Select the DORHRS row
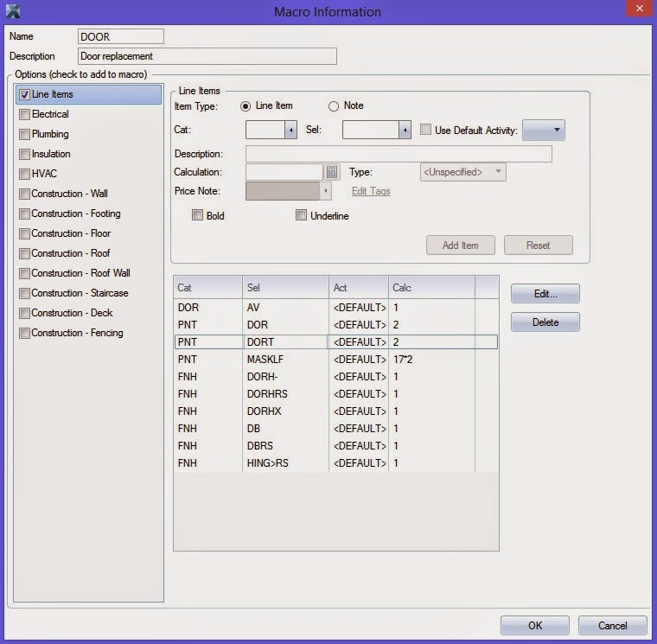Screen dimensions: 657x644 tap(336, 394)
